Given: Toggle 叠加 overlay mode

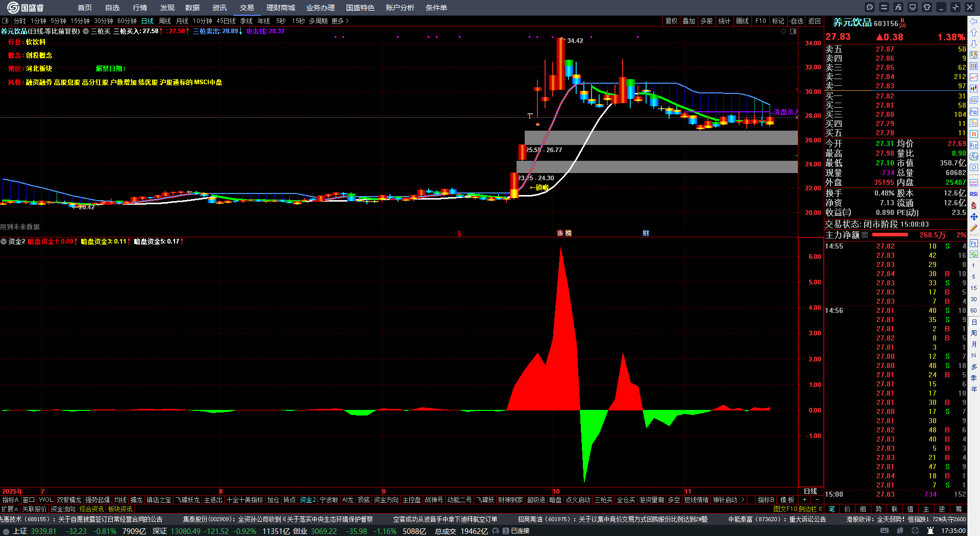Looking at the screenshot, I should click(689, 21).
